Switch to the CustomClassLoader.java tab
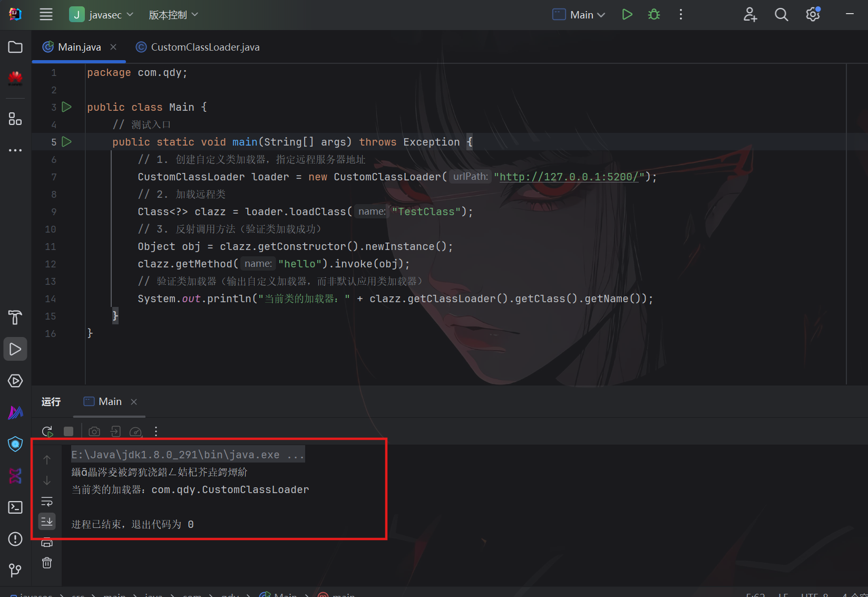This screenshot has width=868, height=597. (198, 47)
